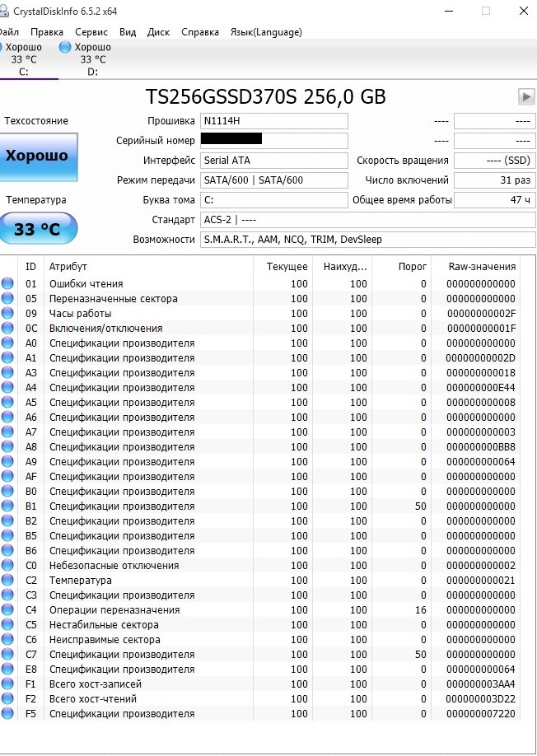Click status icon for attribute B5
537x756 pixels.
pyautogui.click(x=7, y=535)
